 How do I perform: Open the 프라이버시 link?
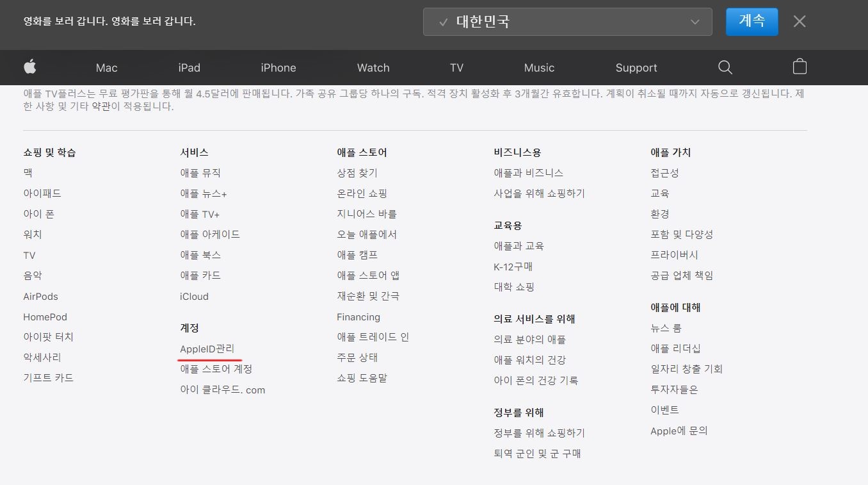(x=675, y=255)
